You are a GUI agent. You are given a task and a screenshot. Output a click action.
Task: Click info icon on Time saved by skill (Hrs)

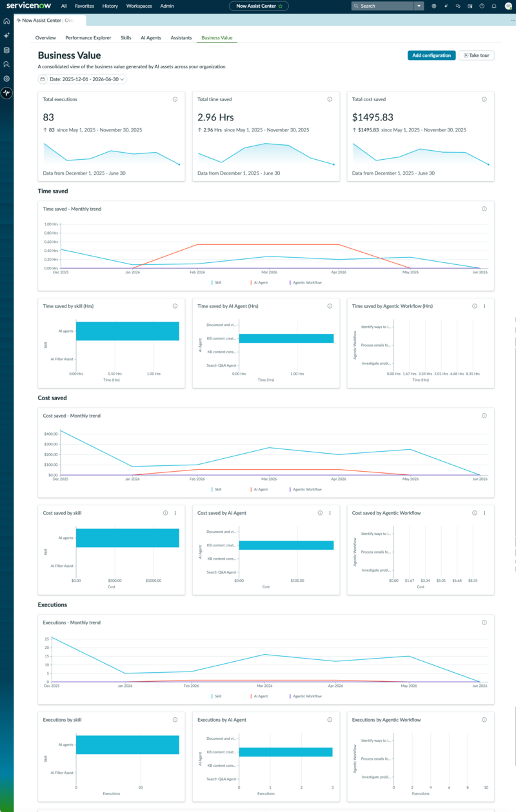[x=175, y=306]
